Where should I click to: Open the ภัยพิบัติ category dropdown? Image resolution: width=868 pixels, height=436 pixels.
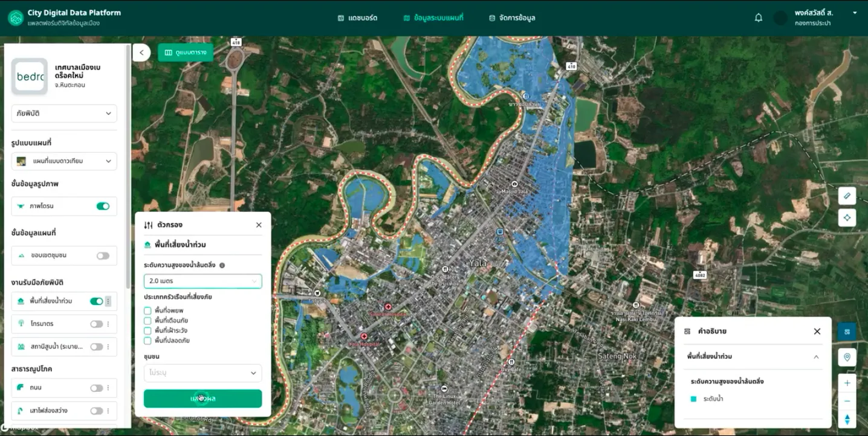pyautogui.click(x=64, y=114)
